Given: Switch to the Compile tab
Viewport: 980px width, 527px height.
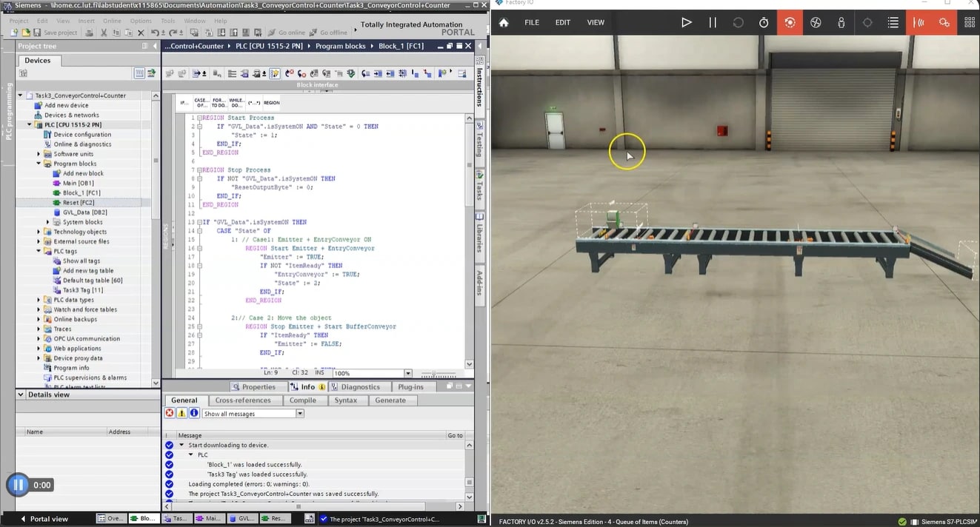Looking at the screenshot, I should pyautogui.click(x=302, y=400).
